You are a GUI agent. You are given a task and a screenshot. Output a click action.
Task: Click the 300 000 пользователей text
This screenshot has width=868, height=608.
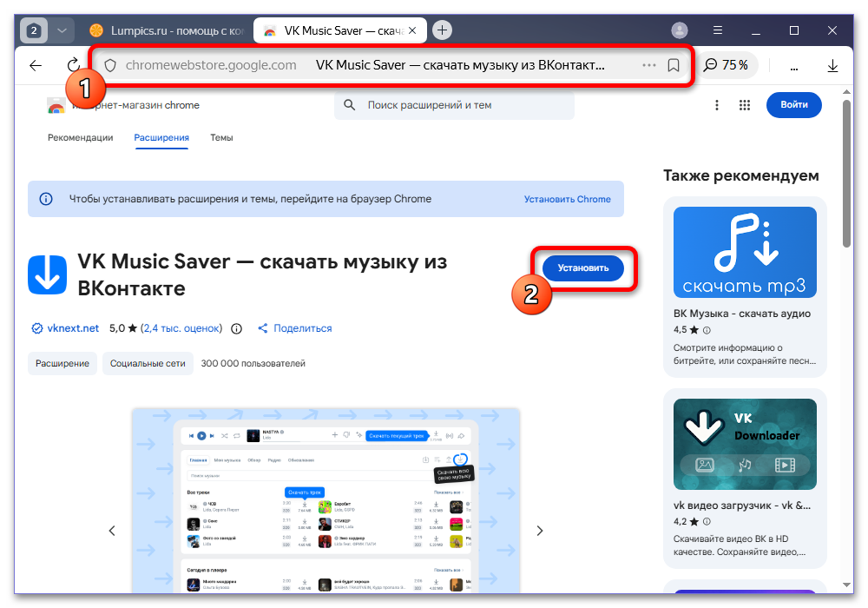point(253,363)
